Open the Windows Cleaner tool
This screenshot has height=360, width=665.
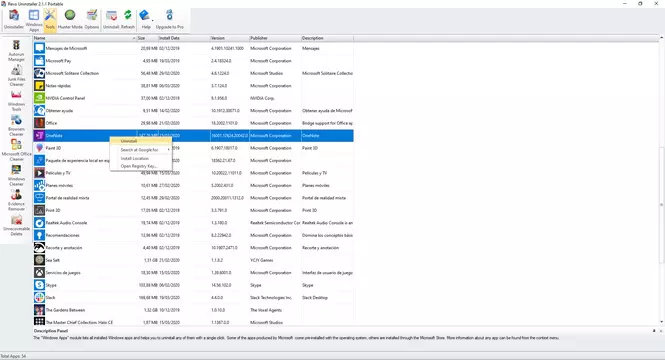pyautogui.click(x=16, y=175)
